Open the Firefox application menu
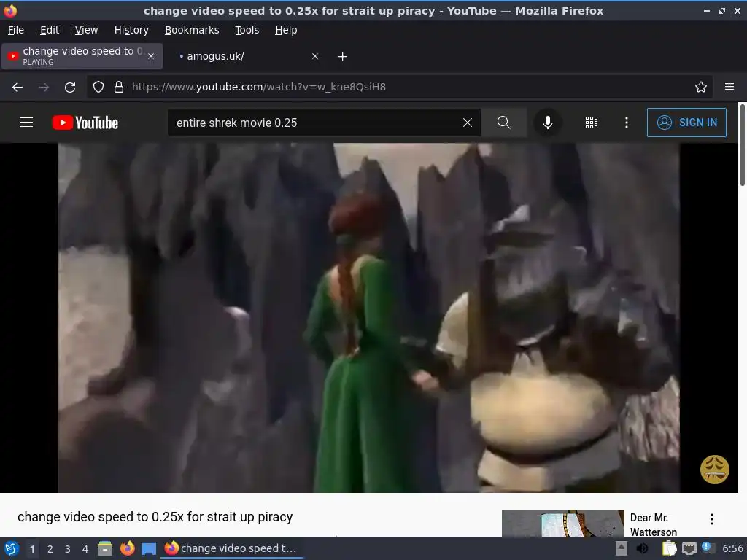The width and height of the screenshot is (747, 560). pyautogui.click(x=729, y=87)
